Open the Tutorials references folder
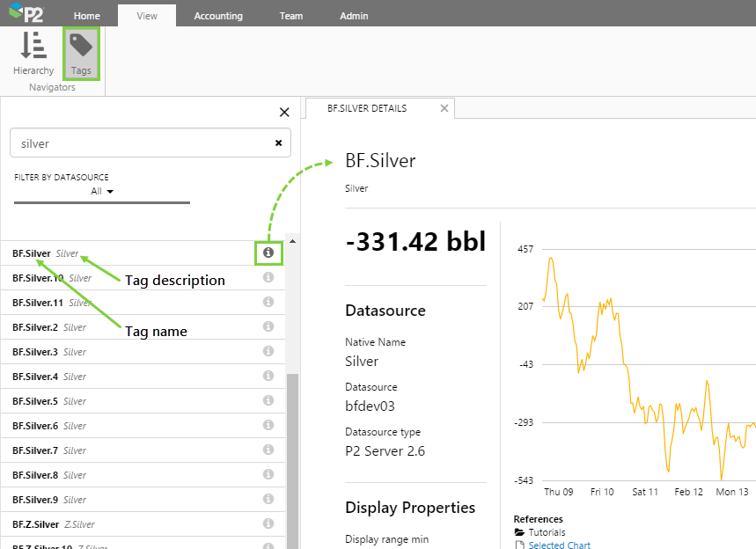The image size is (756, 549). (546, 532)
